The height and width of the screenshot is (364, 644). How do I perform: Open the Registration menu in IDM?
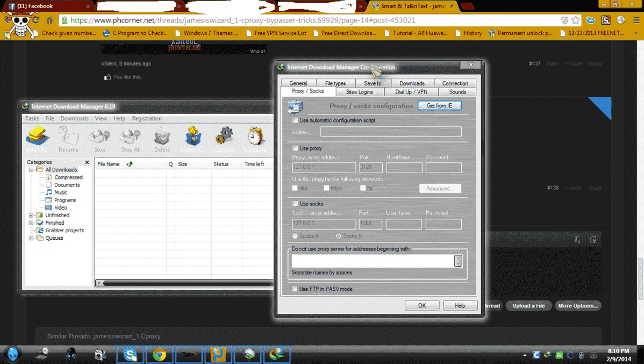(x=147, y=118)
